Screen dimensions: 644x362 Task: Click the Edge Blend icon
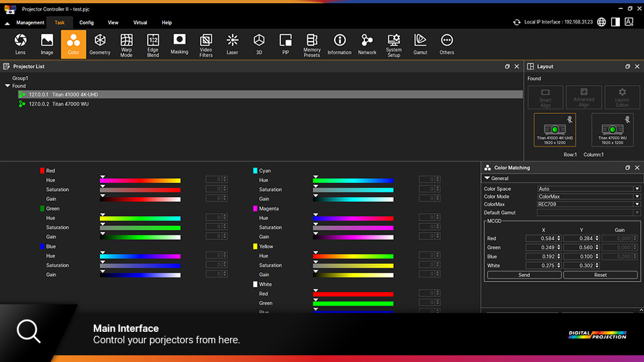click(x=153, y=44)
